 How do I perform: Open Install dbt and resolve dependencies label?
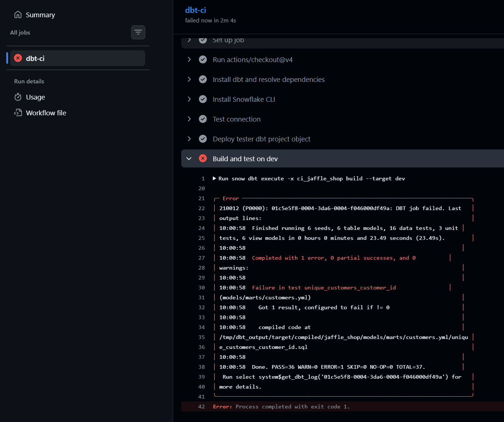[x=269, y=79]
